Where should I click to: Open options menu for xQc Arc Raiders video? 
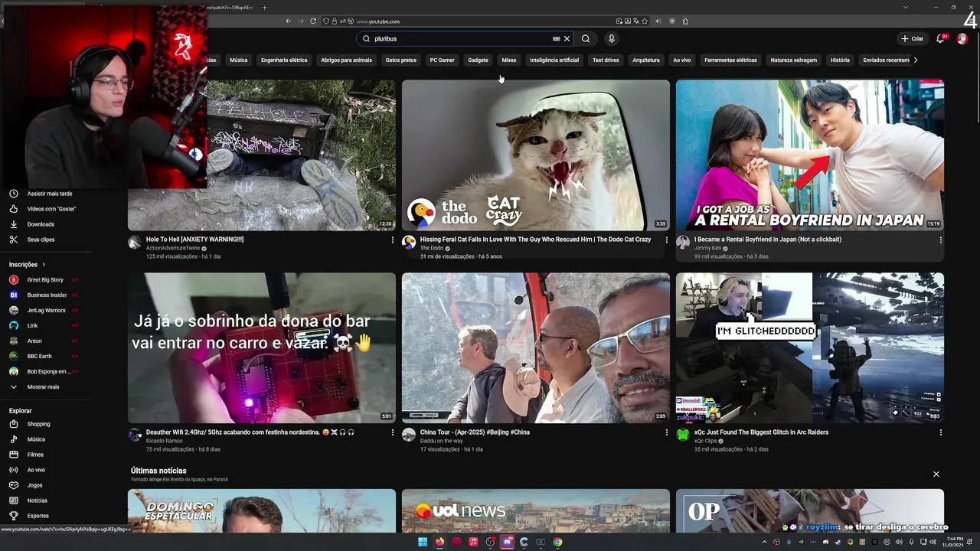point(941,432)
